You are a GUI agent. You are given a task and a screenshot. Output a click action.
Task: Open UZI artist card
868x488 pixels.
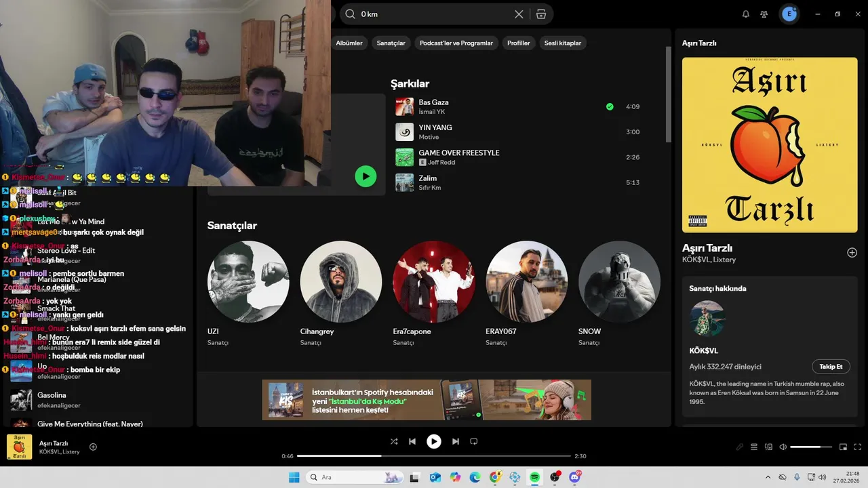(x=248, y=294)
